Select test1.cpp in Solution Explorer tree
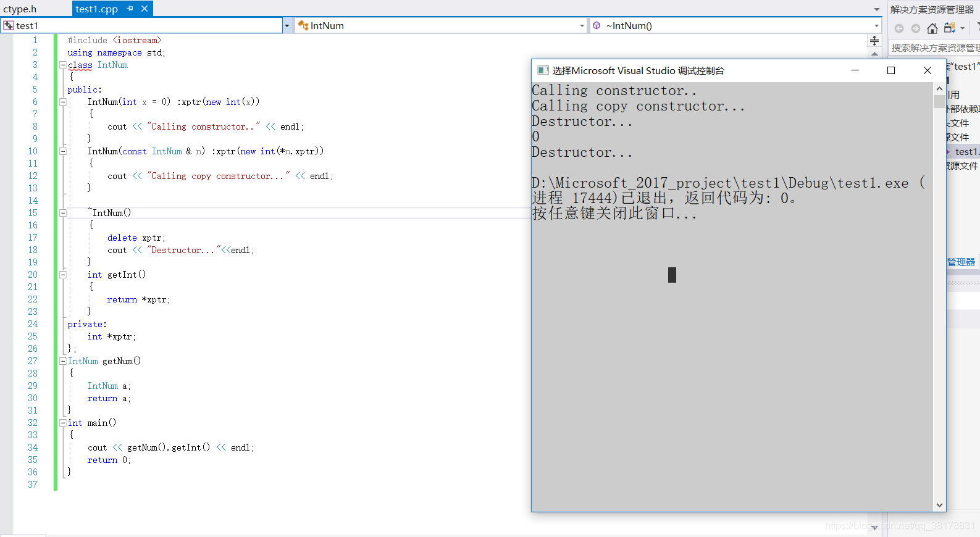980x537 pixels. tap(966, 152)
